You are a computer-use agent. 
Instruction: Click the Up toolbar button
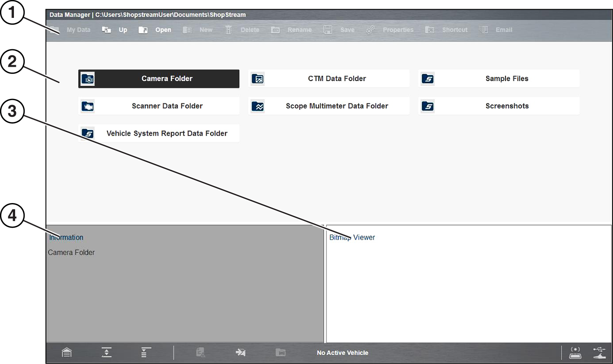pyautogui.click(x=115, y=30)
